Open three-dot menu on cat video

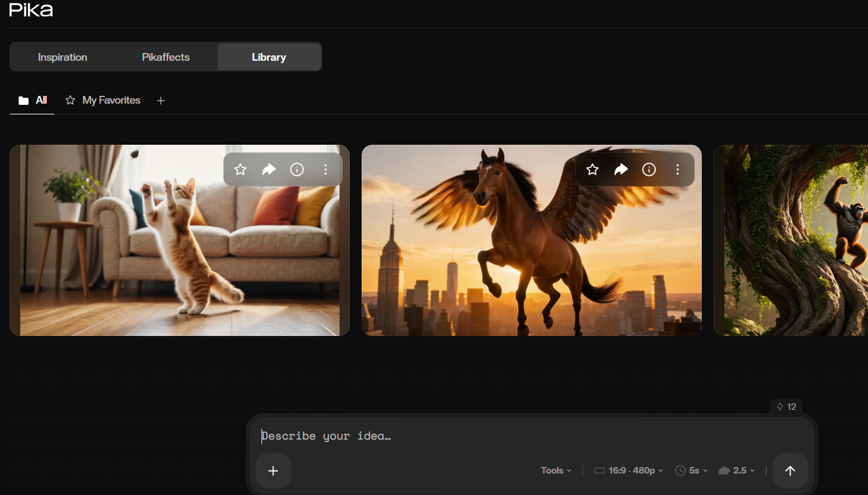coord(325,170)
